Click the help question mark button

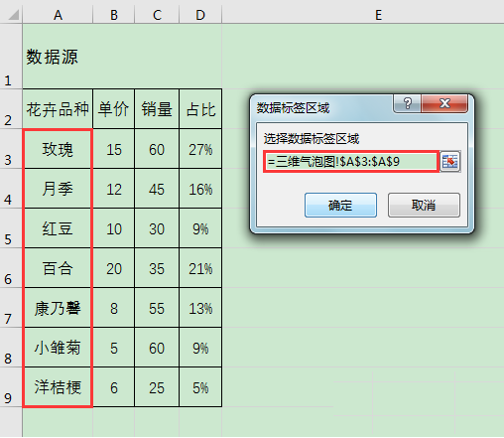tap(408, 103)
